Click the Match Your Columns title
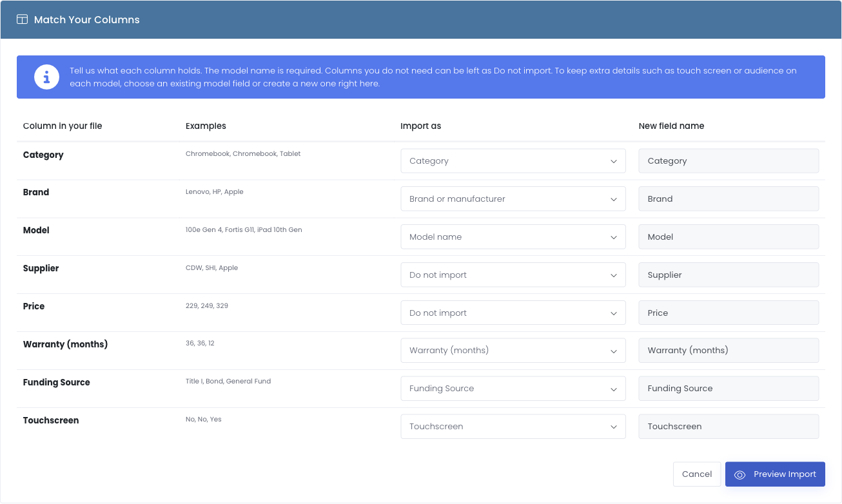842x504 pixels. (x=87, y=20)
